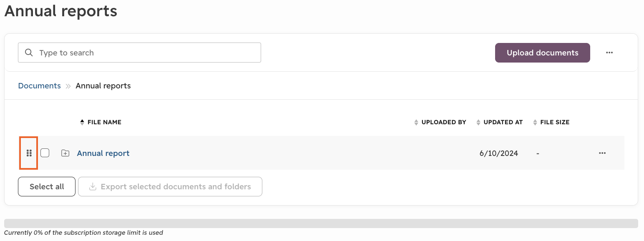Click the subscription storage usage bar
Screen dimensions: 644x241
(321, 223)
